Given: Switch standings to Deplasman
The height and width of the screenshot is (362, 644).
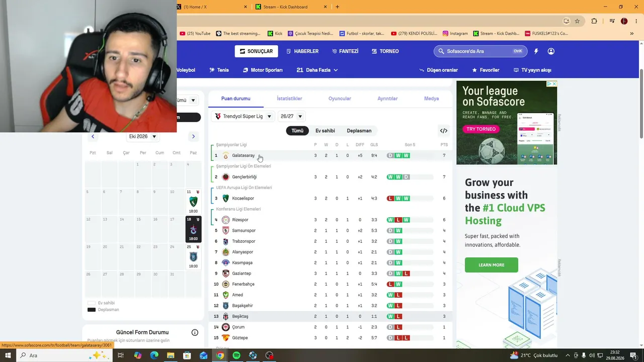Looking at the screenshot, I should [359, 131].
